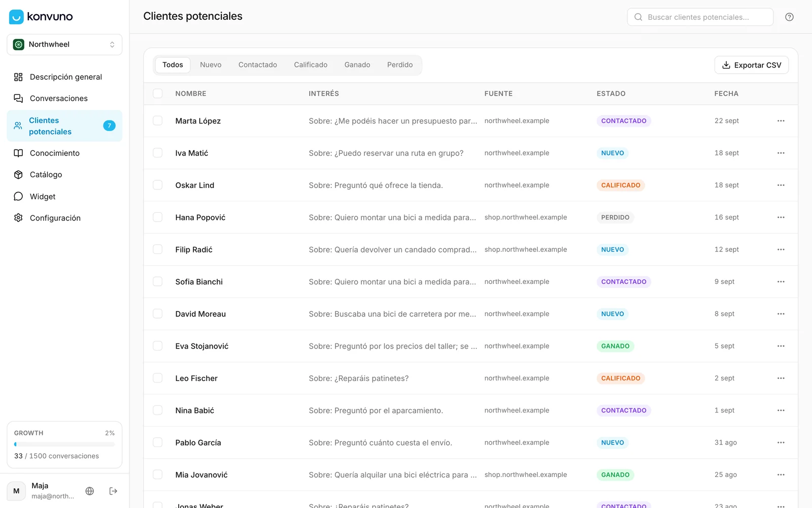Switch to the Nuevo tab

211,65
